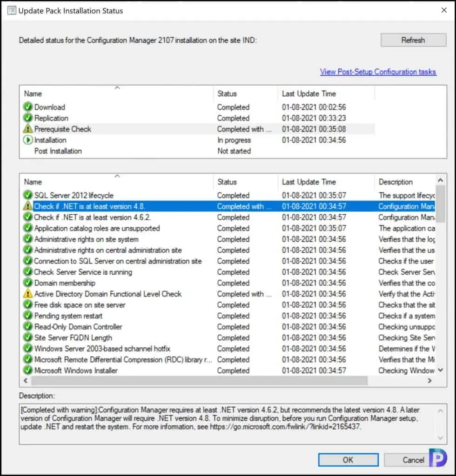Sort upper list by Last Update Time header
456x476 pixels.
(326, 93)
